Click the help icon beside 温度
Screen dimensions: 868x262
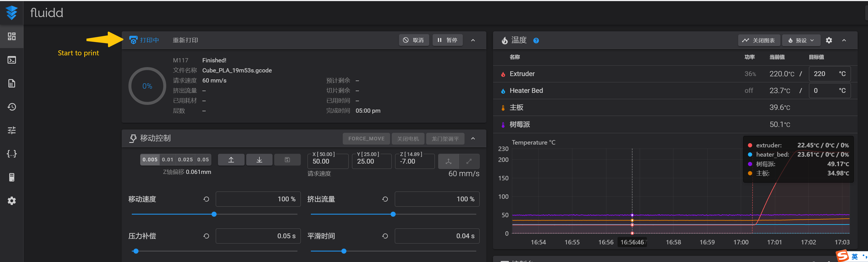click(x=536, y=41)
